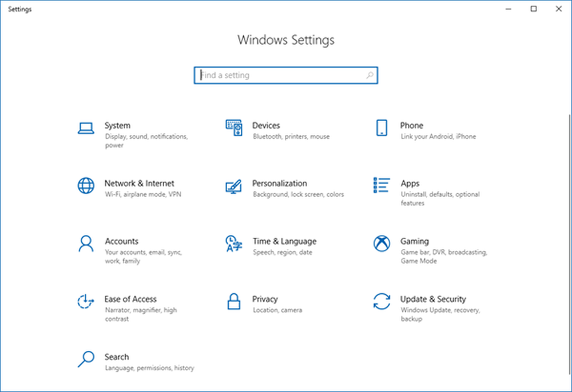Viewport: 572px width, 392px height.
Task: Click into the Find a setting field
Action: click(285, 75)
